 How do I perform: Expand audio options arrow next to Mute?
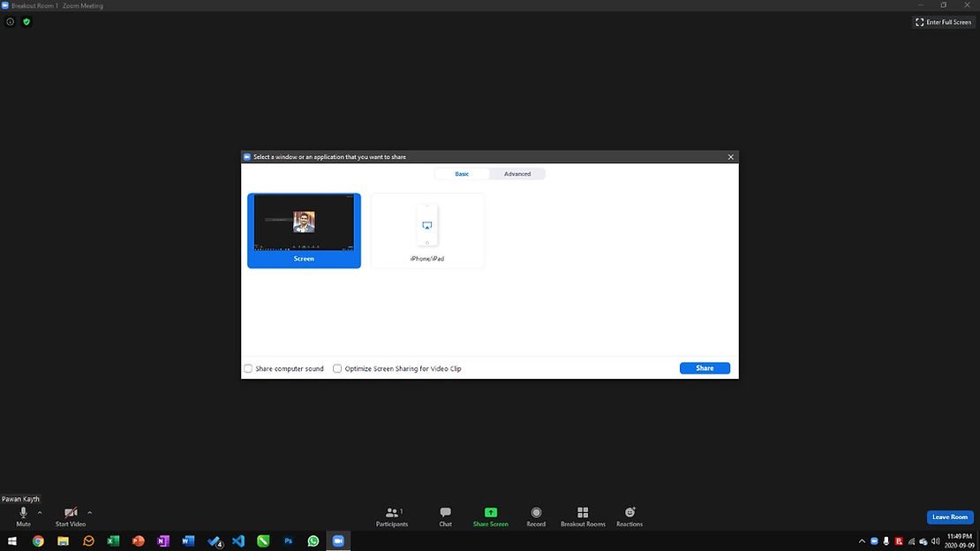pos(40,512)
